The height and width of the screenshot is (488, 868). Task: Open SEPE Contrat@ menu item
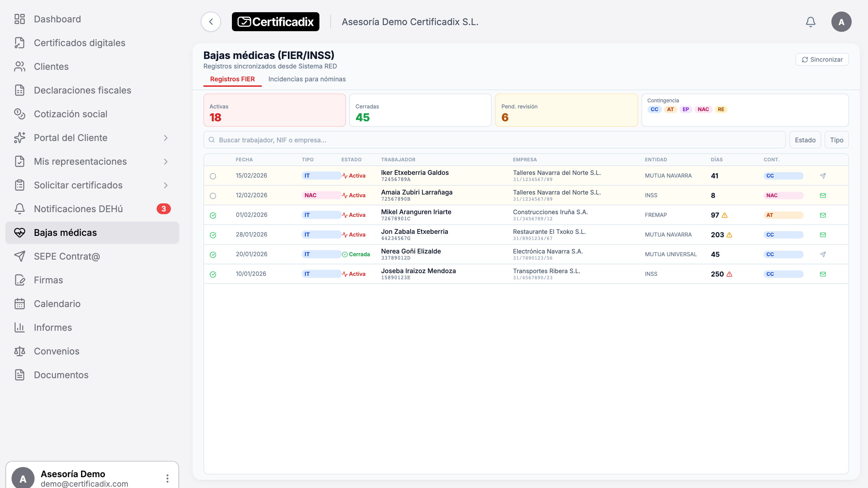[92, 257]
